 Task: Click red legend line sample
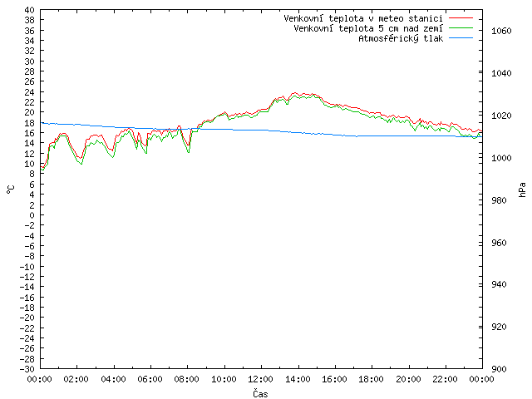point(461,18)
